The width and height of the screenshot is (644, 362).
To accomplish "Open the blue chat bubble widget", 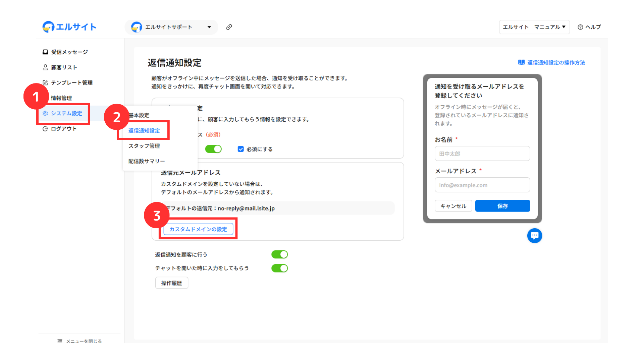I will point(534,236).
